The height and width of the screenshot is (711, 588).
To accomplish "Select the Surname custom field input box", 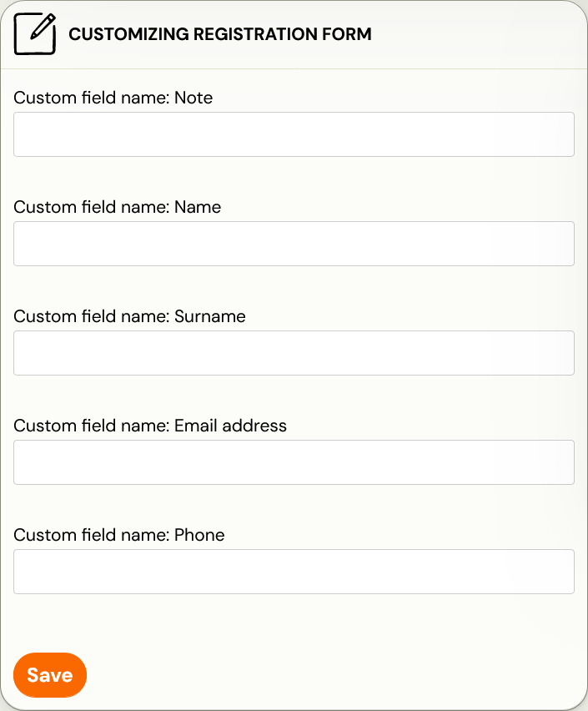I will [x=294, y=353].
